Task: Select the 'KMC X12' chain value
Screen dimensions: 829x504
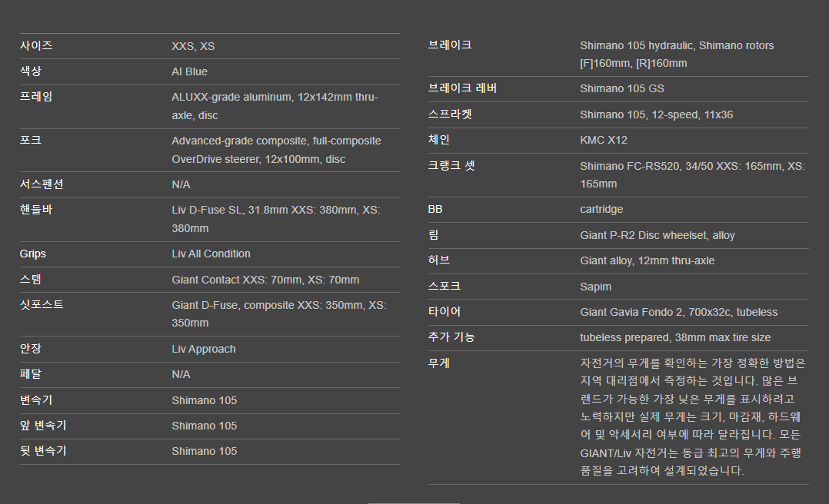Action: (x=603, y=140)
